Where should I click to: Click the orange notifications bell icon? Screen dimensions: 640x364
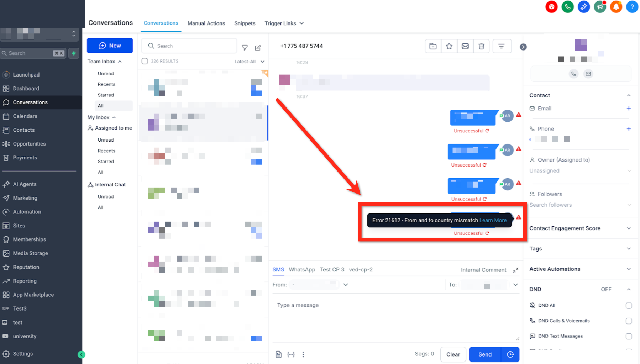point(616,7)
